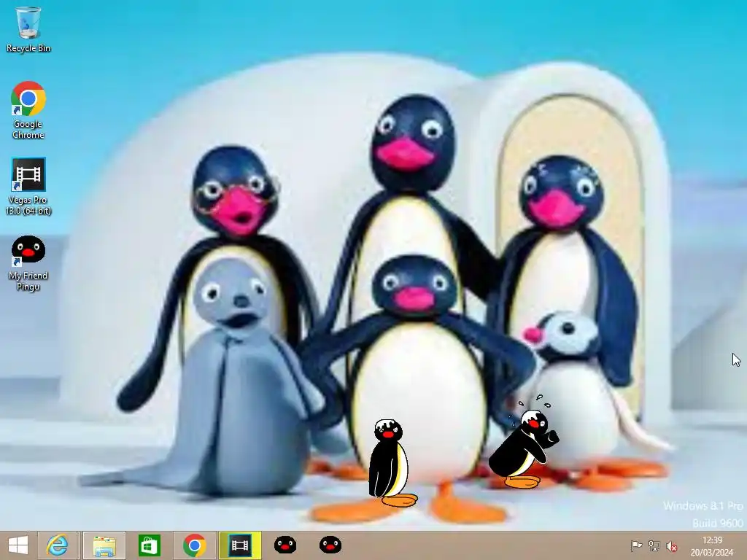747x560 pixels.
Task: Select the second Pingu taskbar icon
Action: tap(330, 545)
